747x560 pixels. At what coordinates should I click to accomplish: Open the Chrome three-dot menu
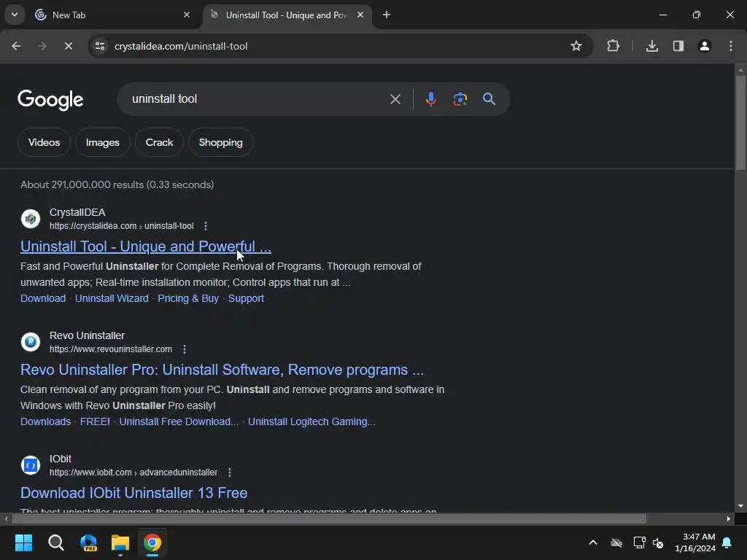coord(731,46)
